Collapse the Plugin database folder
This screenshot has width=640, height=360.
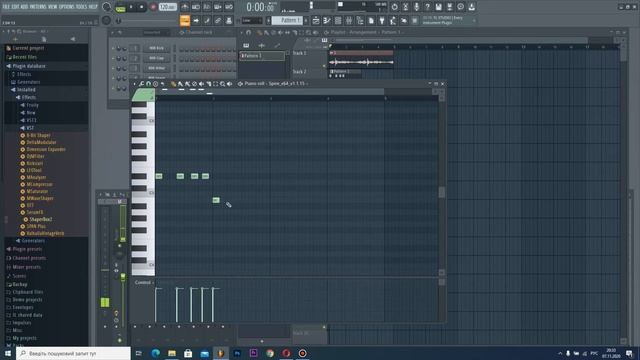point(29,66)
